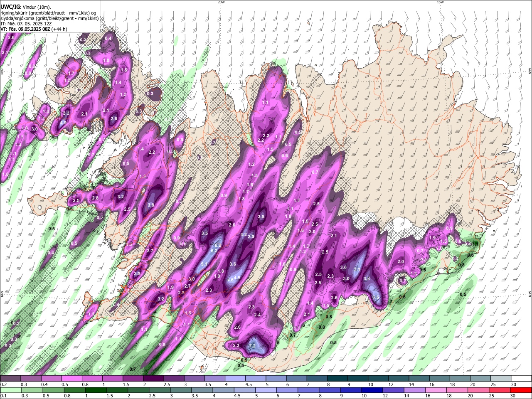Click the darkest green 1–1.5 swatch in bottom legend
This screenshot has height=399, width=532.
[x=96, y=390]
